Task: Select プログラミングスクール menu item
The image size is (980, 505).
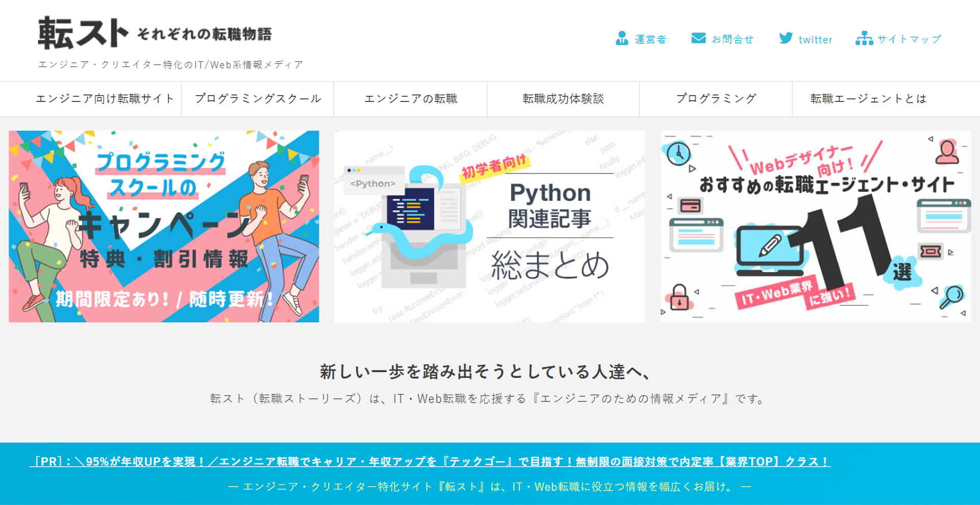Action: point(258,99)
